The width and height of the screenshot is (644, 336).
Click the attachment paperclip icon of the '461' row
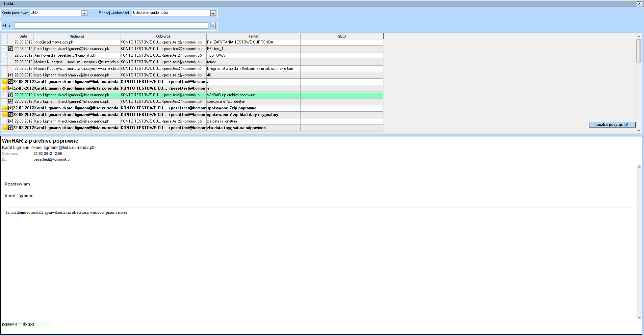pos(11,75)
